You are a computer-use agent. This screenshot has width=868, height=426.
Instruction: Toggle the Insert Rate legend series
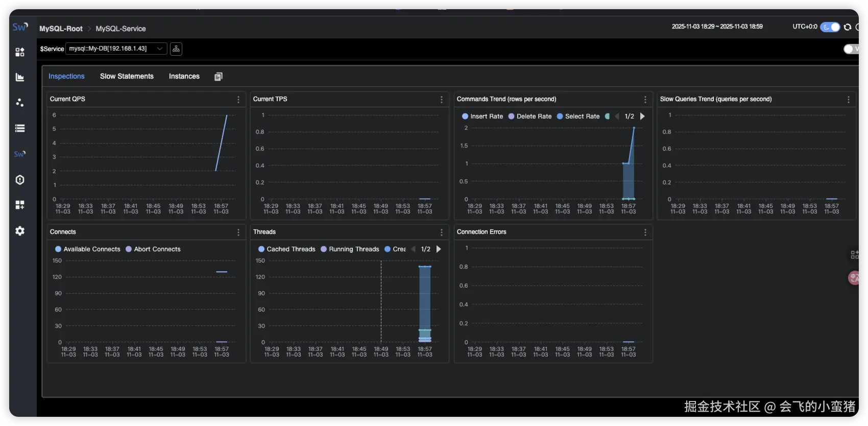[x=483, y=116]
